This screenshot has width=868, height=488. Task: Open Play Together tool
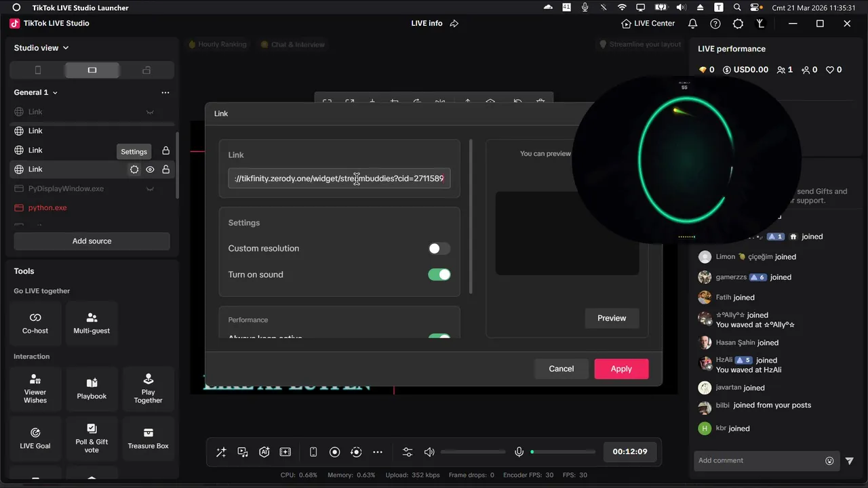pos(148,389)
